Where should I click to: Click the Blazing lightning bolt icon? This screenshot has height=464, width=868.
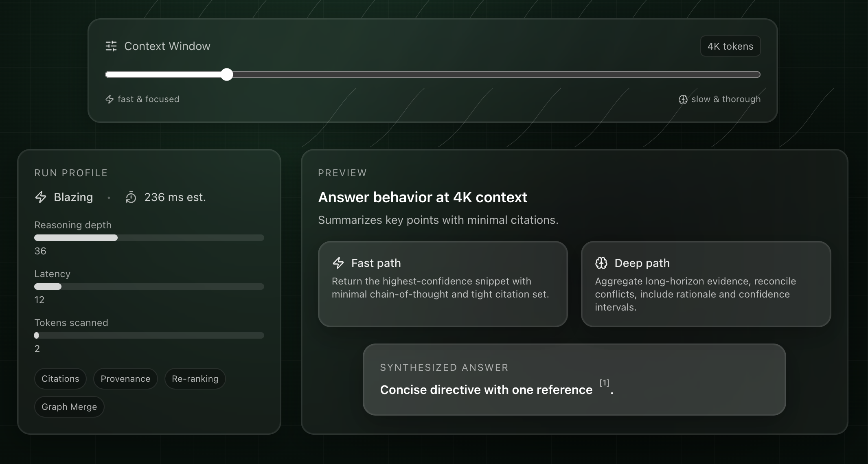41,197
